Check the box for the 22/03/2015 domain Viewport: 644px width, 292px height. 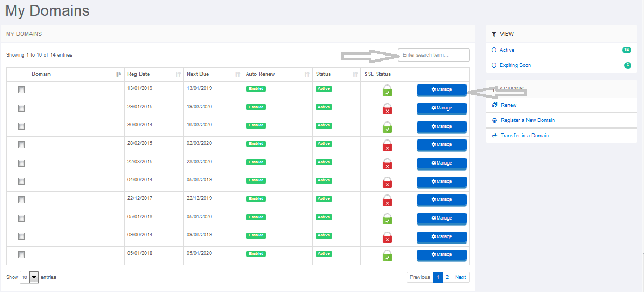coord(21,163)
